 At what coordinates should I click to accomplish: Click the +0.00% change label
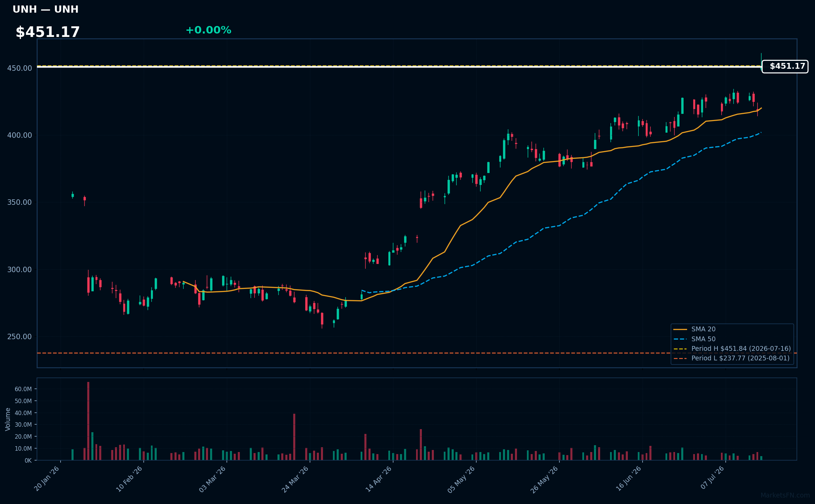(208, 30)
